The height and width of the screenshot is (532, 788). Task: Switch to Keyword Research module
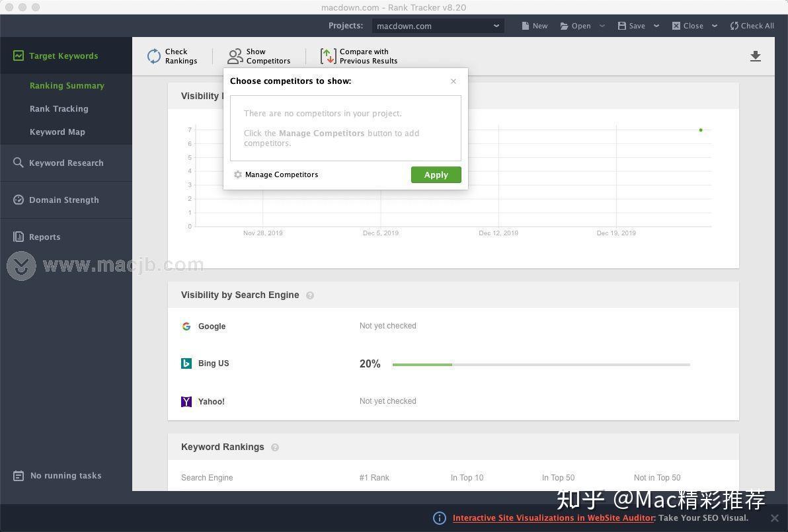click(x=66, y=163)
